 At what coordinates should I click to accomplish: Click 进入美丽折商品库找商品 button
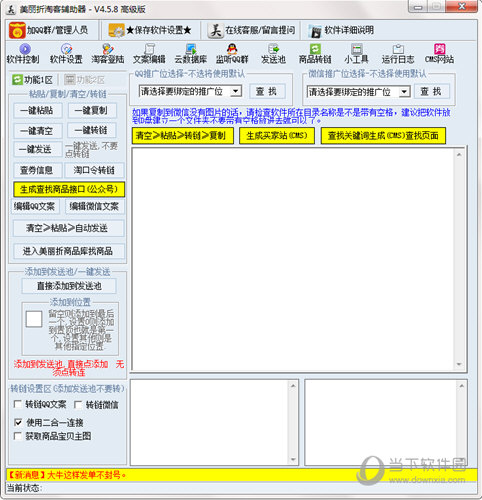point(68,251)
